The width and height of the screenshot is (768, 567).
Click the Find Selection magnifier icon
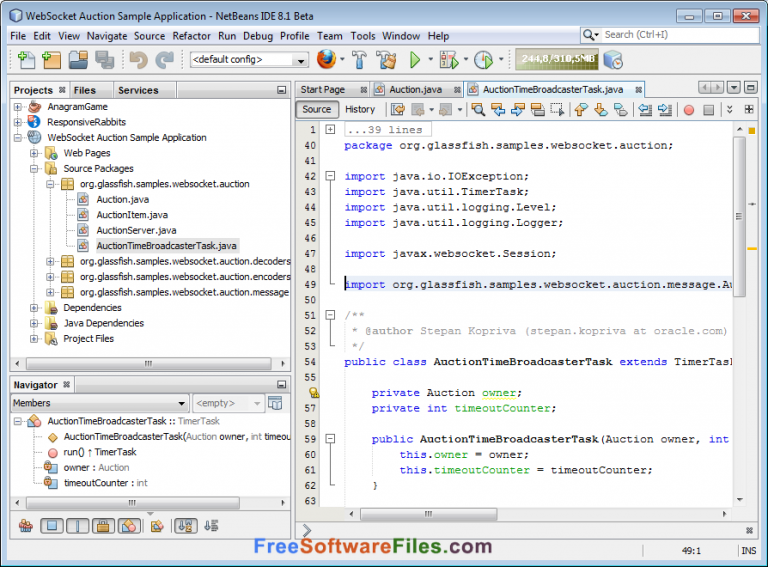tap(478, 110)
